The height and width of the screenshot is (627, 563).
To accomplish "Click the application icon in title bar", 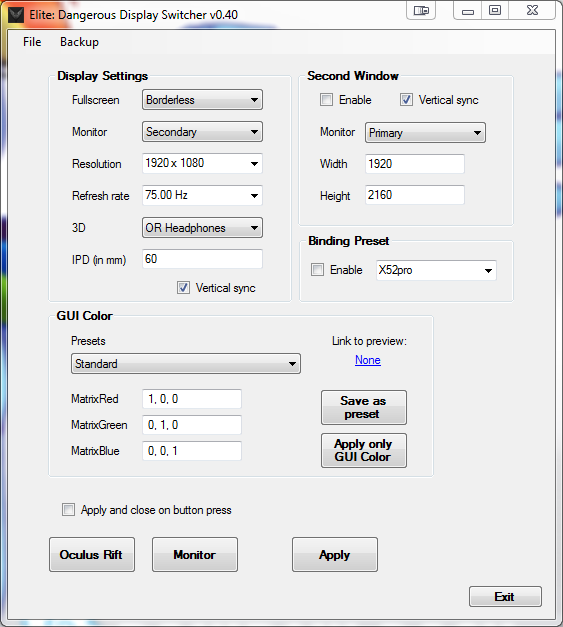I will click(16, 15).
